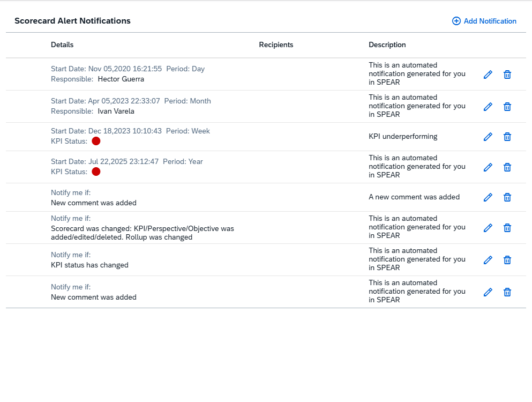Click the Add Notification plus icon
The width and height of the screenshot is (532, 402).
tap(456, 21)
